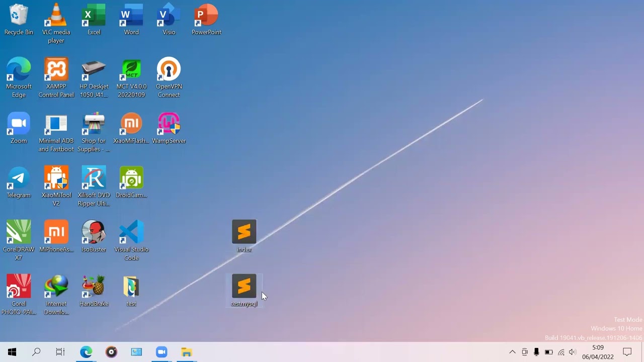Select the testmysql Sublime Text file

point(244,291)
